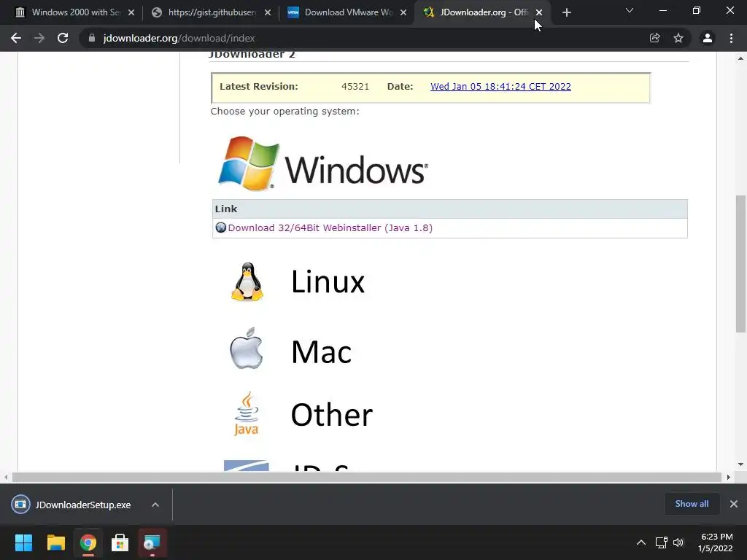Open the tab search chevron
The height and width of the screenshot is (560, 747).
[x=630, y=10]
